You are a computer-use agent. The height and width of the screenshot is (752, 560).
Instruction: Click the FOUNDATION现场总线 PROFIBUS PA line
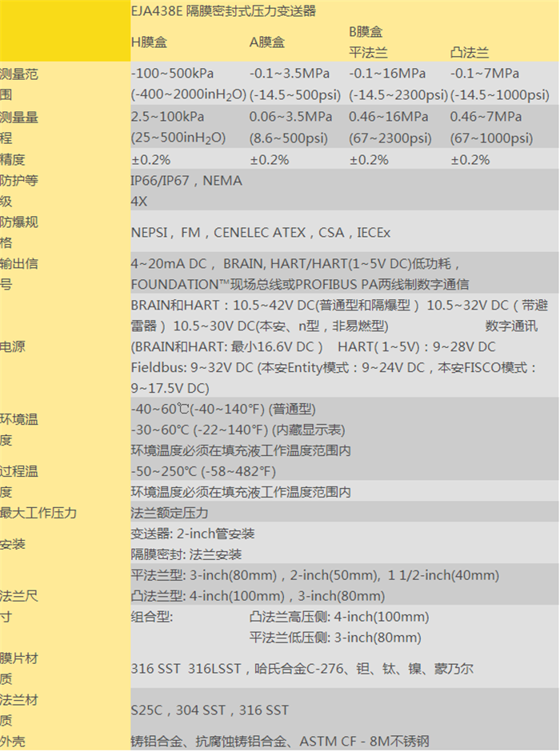coord(300,284)
